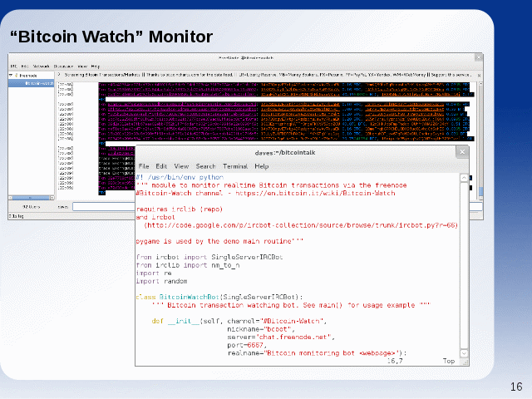Viewport: 532px width, 399px height.
Task: Open the terminal's File menu
Action: pyautogui.click(x=144, y=166)
